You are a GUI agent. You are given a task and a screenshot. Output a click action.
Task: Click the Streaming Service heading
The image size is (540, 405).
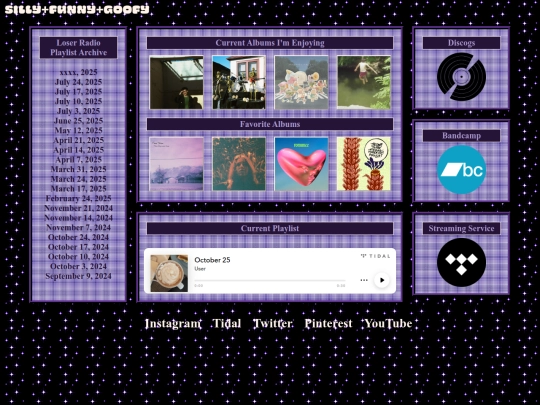coord(461,228)
